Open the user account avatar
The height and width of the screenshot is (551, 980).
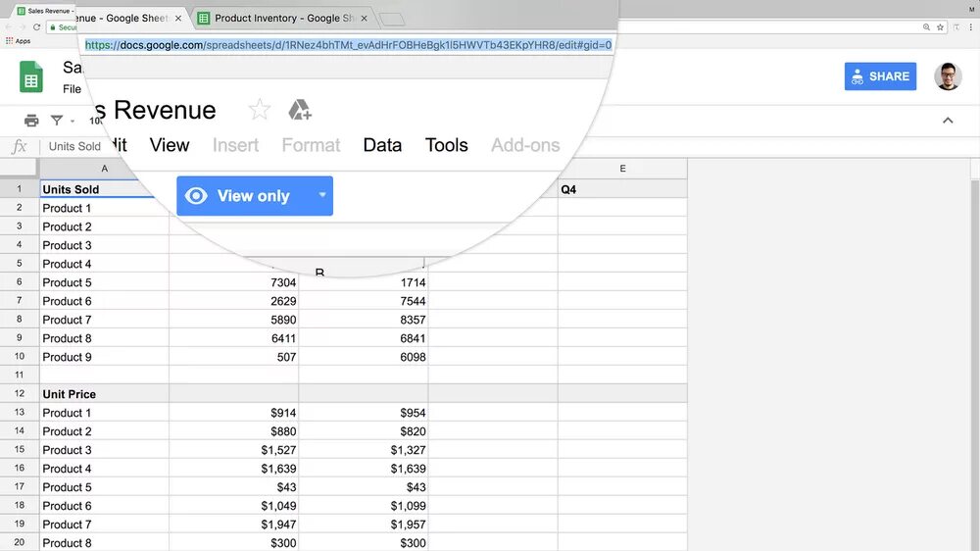pyautogui.click(x=948, y=76)
